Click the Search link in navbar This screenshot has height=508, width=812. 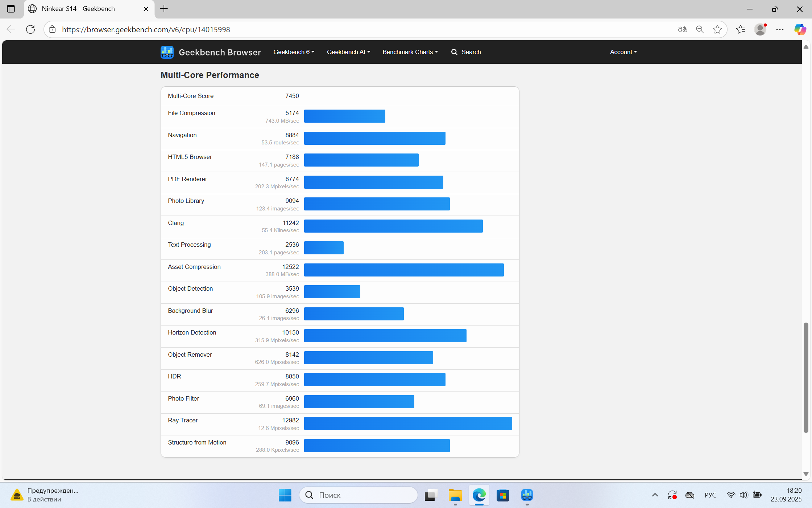coord(466,52)
